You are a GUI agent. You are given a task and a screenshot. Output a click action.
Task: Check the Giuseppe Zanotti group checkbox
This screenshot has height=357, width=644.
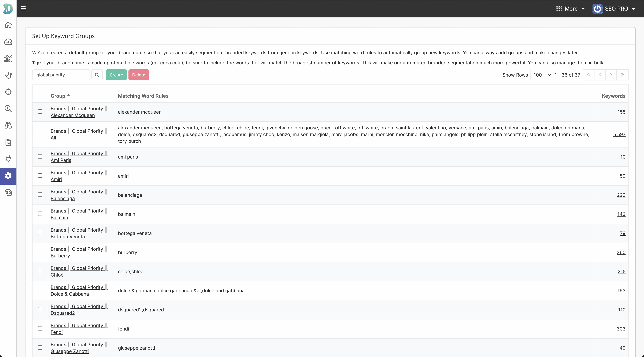coord(40,347)
